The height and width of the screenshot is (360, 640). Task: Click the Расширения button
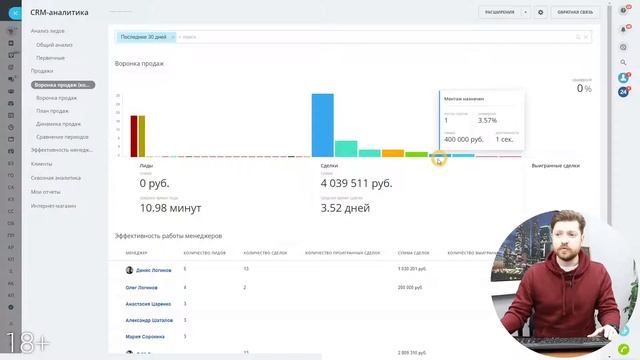tap(500, 12)
